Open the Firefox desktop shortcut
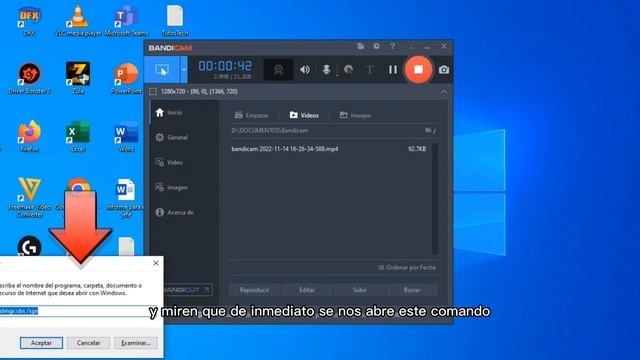The image size is (640, 360). tap(29, 136)
